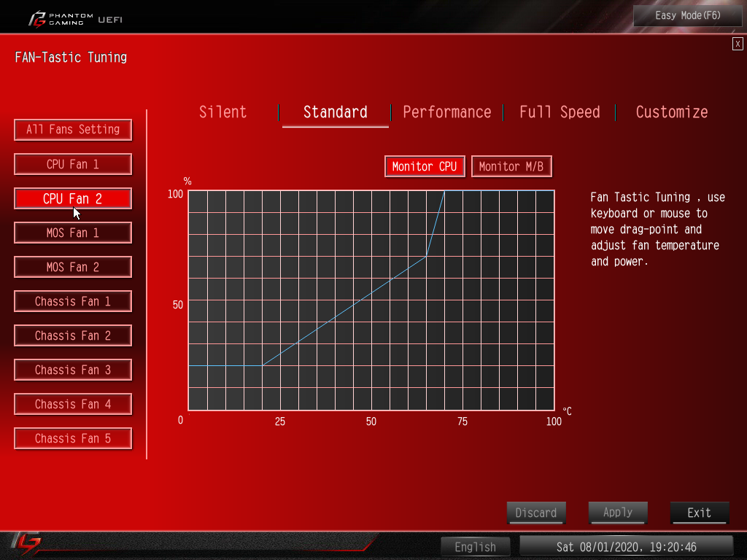Click the Phantom Gaming UEFI logo
The image size is (747, 560).
click(75, 20)
